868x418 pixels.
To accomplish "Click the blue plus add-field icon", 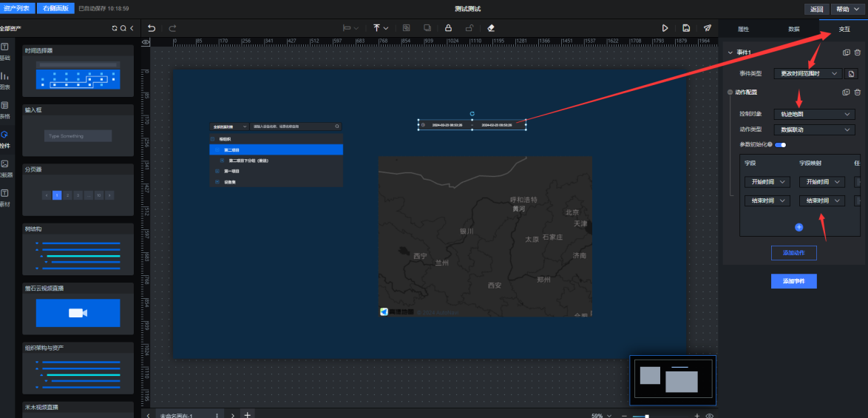I will pyautogui.click(x=799, y=226).
